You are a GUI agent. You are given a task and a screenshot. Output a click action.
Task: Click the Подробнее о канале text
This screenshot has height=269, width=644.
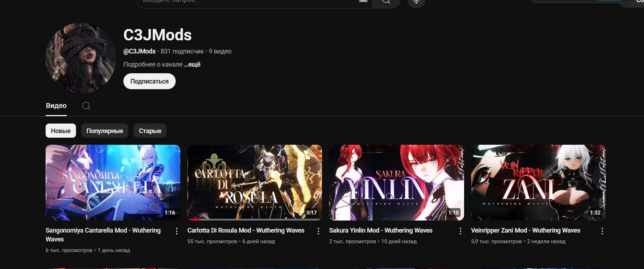(153, 64)
